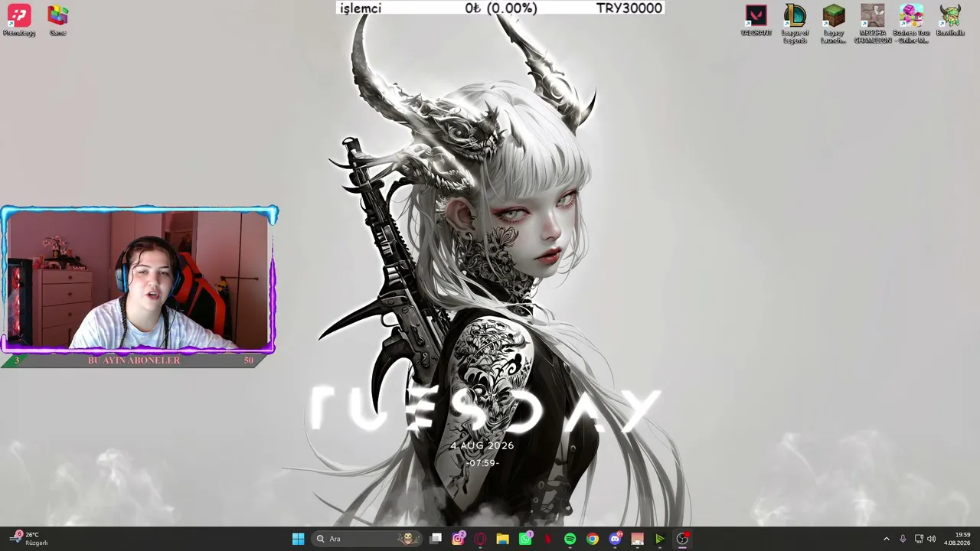Expand the hidden system tray icons
Screen dimensions: 980x551
(887, 539)
